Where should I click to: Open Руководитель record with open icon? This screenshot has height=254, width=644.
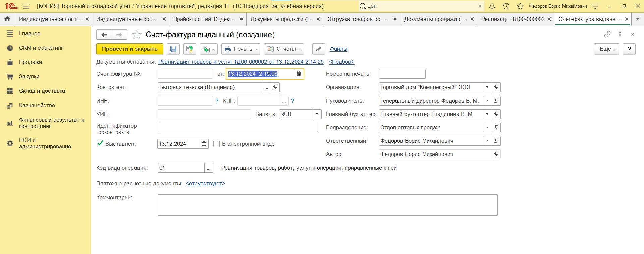coord(496,101)
